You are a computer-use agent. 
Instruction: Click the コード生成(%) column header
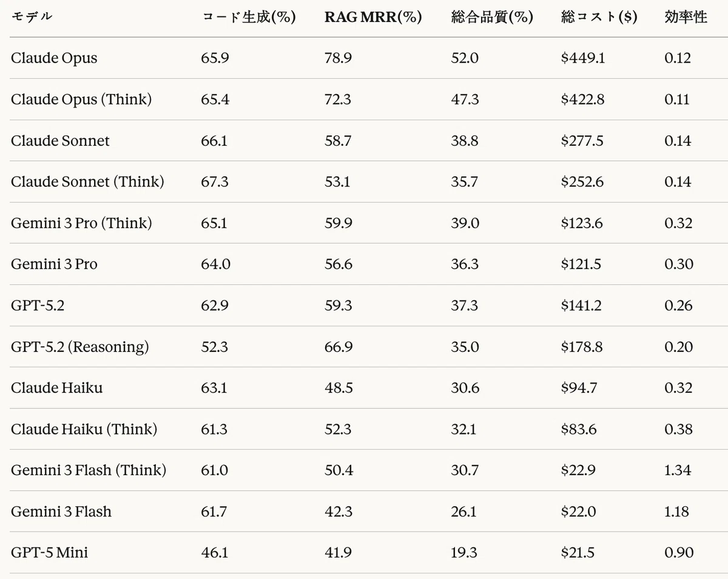(x=248, y=17)
